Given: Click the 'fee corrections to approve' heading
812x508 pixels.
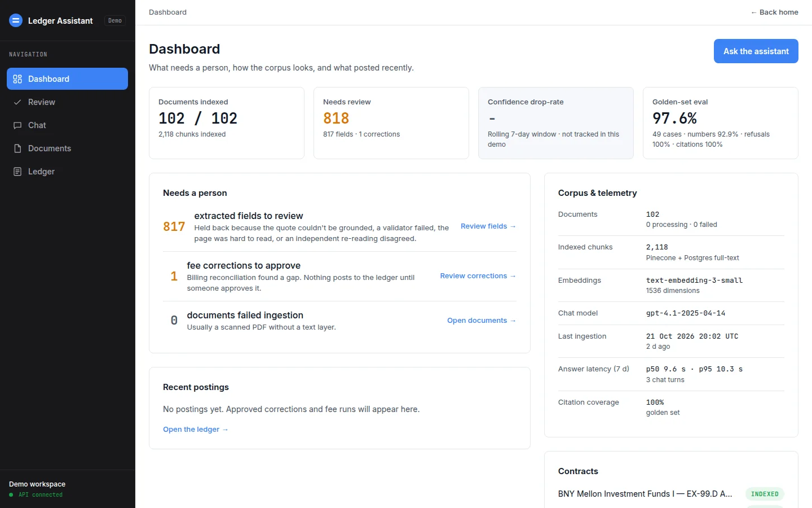Looking at the screenshot, I should 244,266.
